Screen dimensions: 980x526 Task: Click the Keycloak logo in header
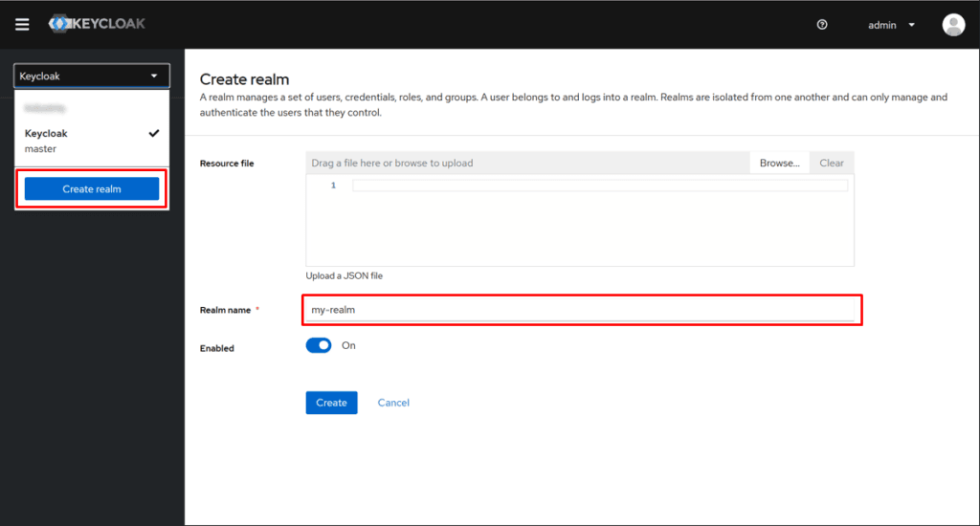(x=98, y=24)
